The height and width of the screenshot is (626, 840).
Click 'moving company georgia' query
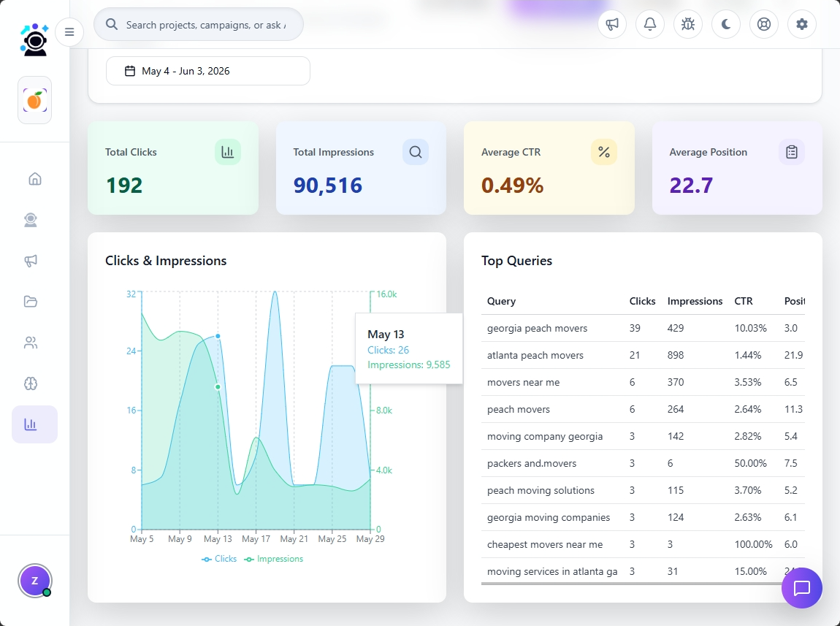pyautogui.click(x=545, y=436)
